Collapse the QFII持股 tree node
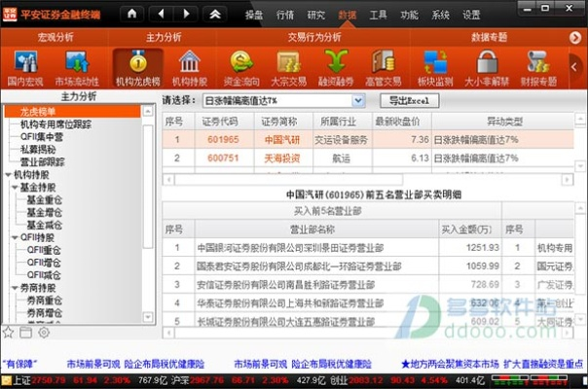The width and height of the screenshot is (588, 389). 15,237
